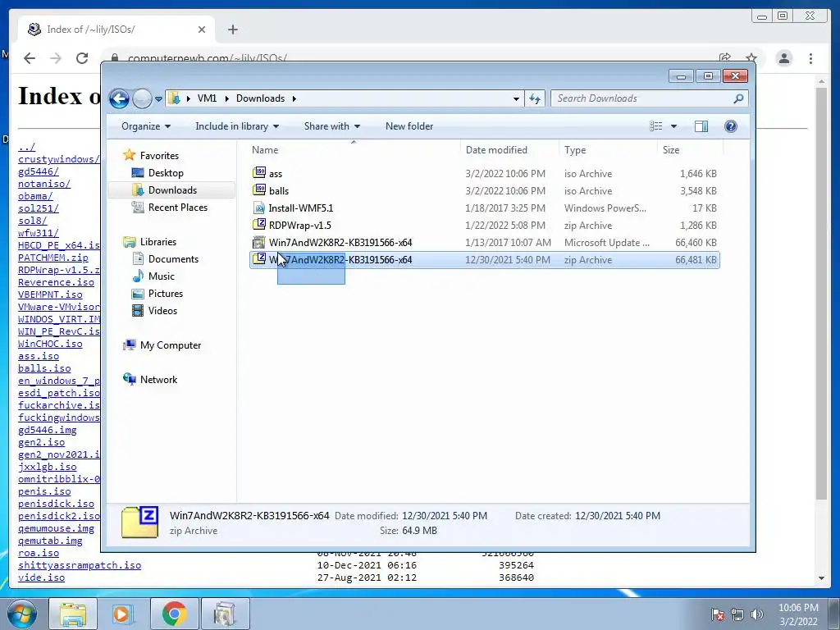
Task: Open Include in library menu
Action: (237, 126)
